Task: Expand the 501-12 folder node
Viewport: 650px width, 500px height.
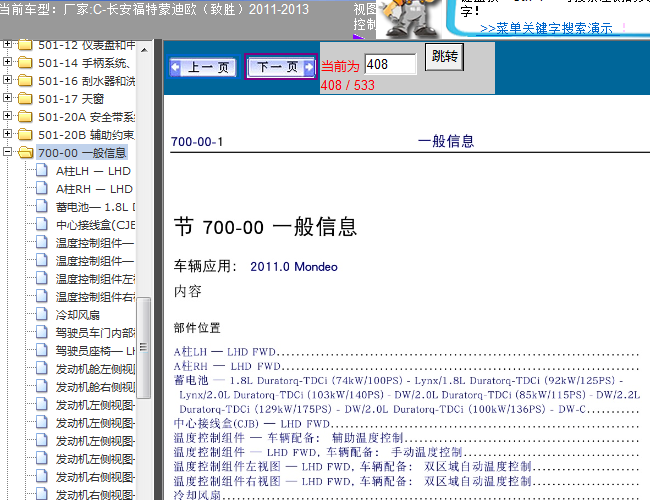Action: tap(7, 44)
